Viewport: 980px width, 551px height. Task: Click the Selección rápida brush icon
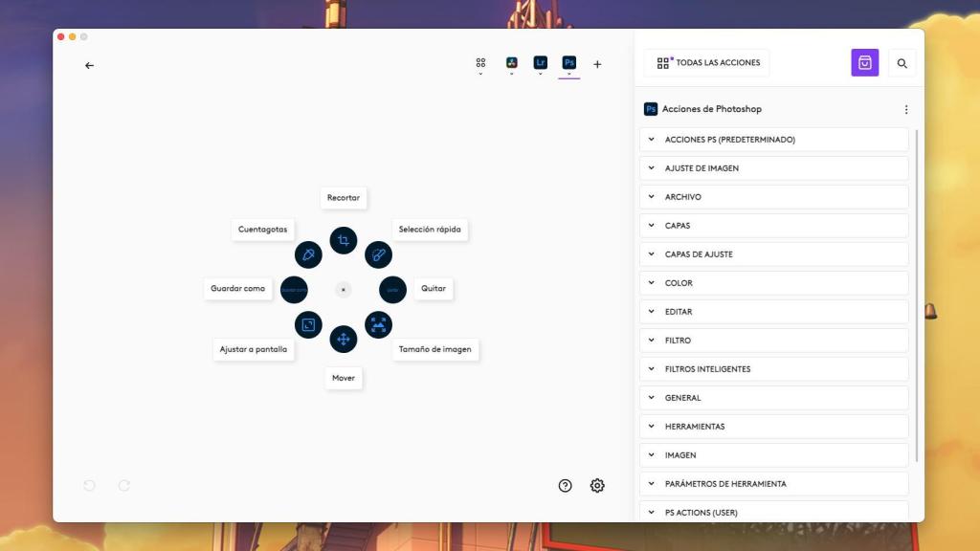point(378,254)
